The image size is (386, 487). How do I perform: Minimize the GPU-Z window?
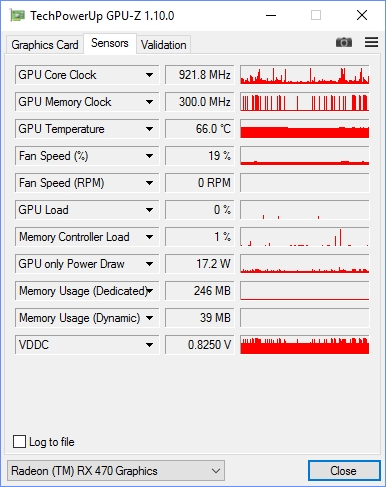tap(271, 15)
